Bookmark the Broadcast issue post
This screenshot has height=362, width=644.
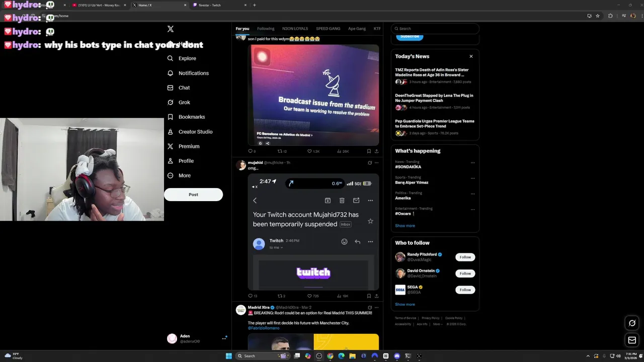(369, 151)
